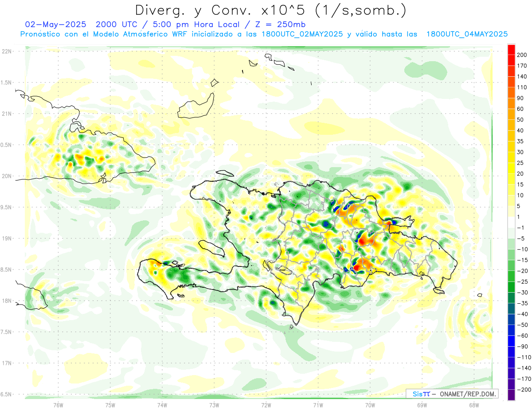Viewport: 532px width, 411px height.
Task: Click the "-60" color scale label
Action: 522,336
